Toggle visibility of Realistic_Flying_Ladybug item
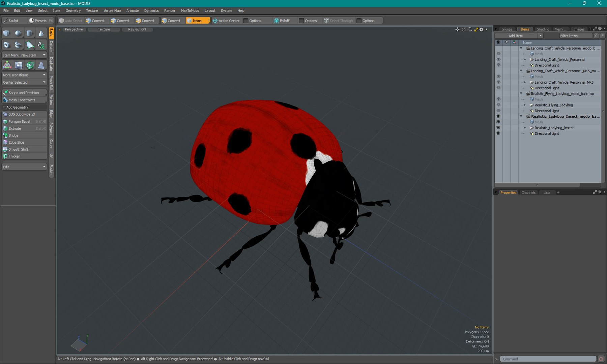Image resolution: width=607 pixels, height=364 pixels. [498, 105]
